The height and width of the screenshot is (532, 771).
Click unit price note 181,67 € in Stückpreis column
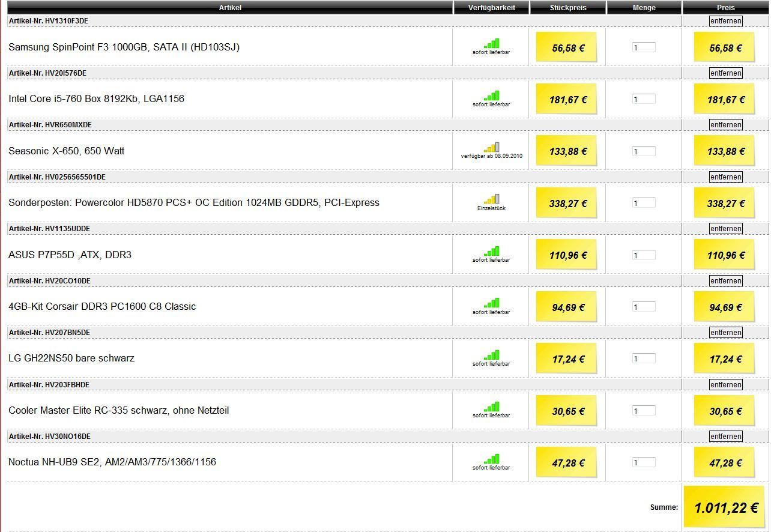(567, 98)
